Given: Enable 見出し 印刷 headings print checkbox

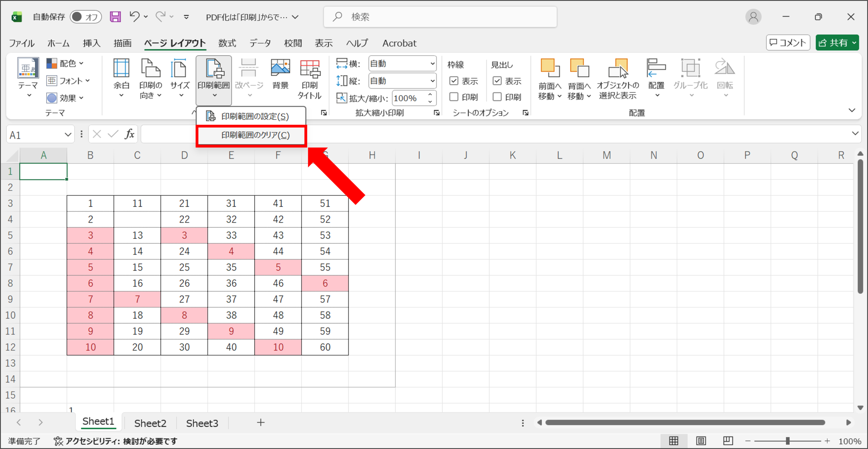Looking at the screenshot, I should coord(497,97).
